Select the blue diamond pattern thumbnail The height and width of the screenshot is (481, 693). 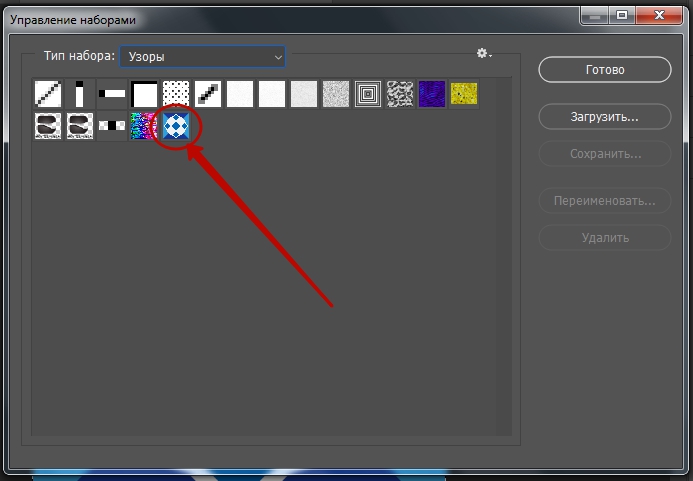click(x=176, y=126)
